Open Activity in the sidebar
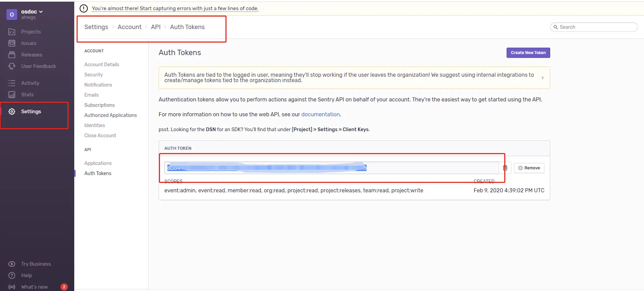This screenshot has width=644, height=291. 30,83
